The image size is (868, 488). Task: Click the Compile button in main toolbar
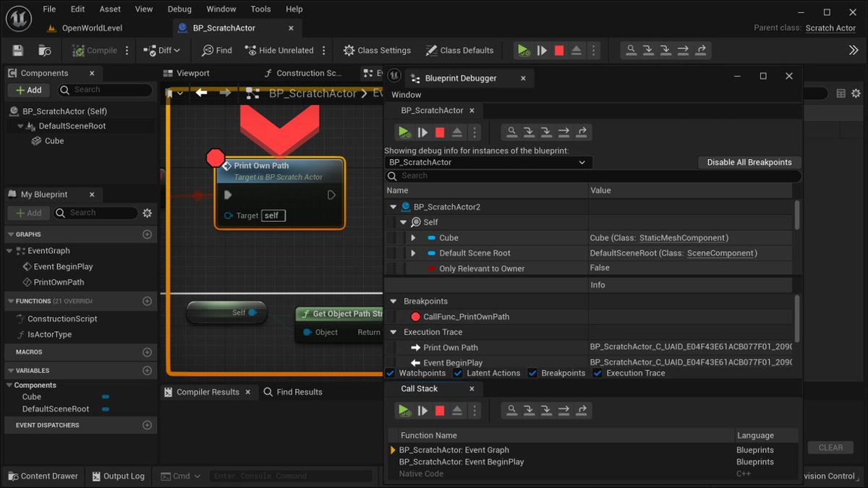[95, 51]
